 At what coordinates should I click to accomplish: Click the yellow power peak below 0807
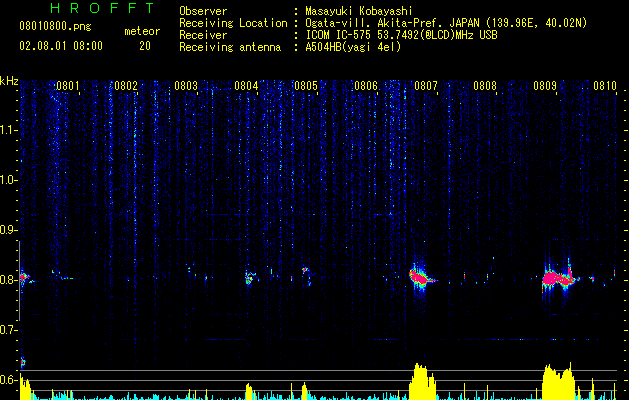(422, 381)
